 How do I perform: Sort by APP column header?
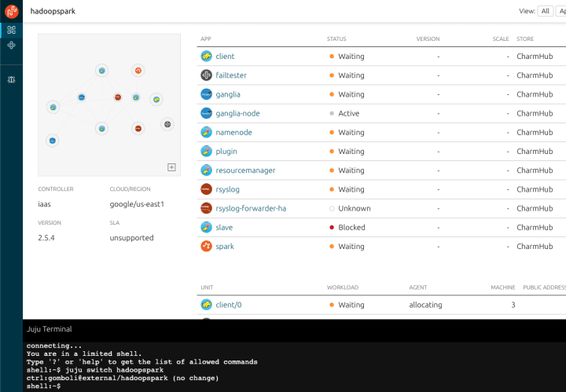tap(206, 39)
